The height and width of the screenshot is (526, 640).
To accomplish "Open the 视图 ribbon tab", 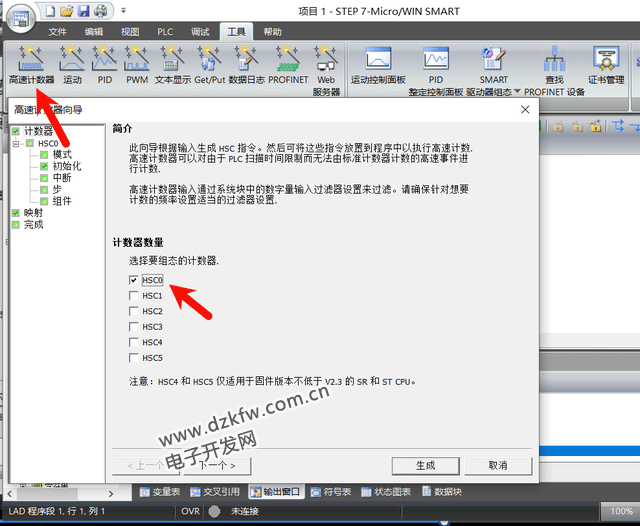I will coord(130,31).
